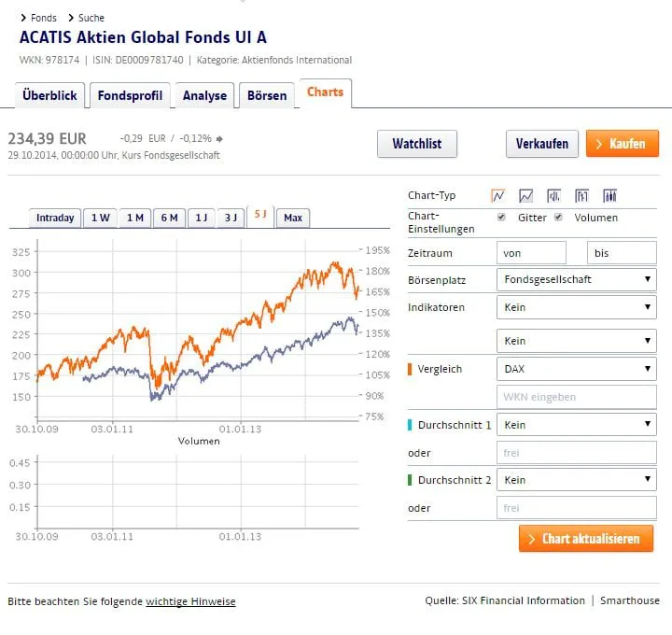Focus the frei field under Durchschnitt 1
The image size is (672, 635).
(x=577, y=453)
